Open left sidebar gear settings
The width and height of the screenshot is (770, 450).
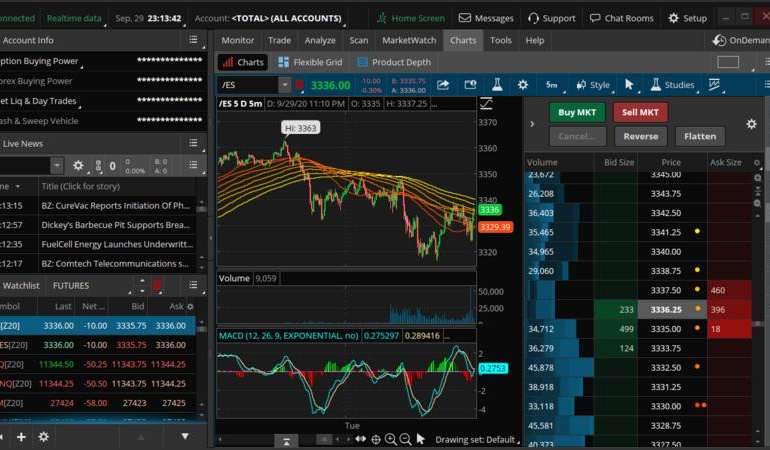tap(44, 437)
